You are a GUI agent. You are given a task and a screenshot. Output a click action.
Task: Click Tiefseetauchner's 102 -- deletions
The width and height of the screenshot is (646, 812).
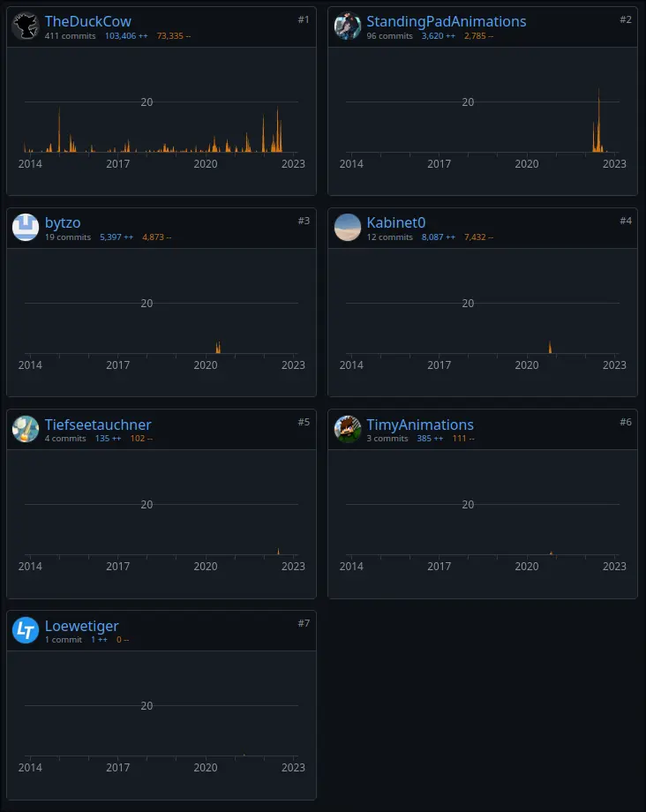(141, 439)
